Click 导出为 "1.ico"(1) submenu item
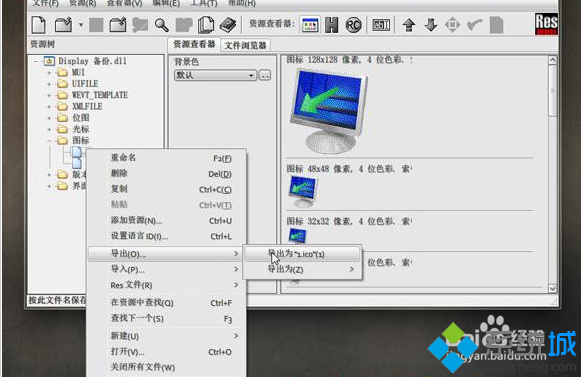 pos(302,254)
